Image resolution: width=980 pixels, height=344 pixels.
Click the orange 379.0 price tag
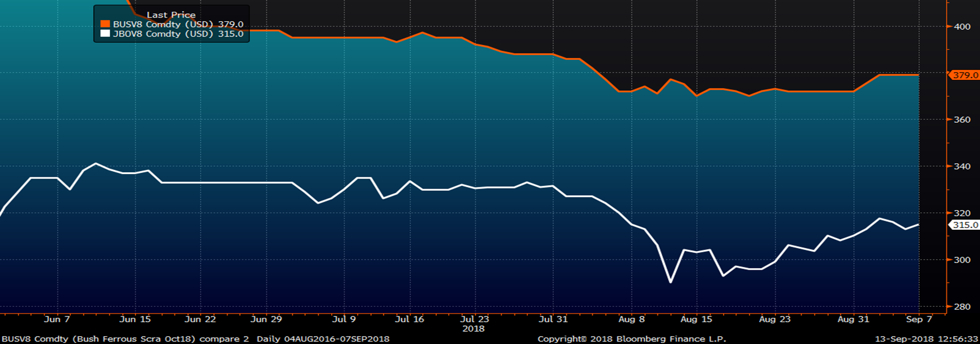pos(965,75)
